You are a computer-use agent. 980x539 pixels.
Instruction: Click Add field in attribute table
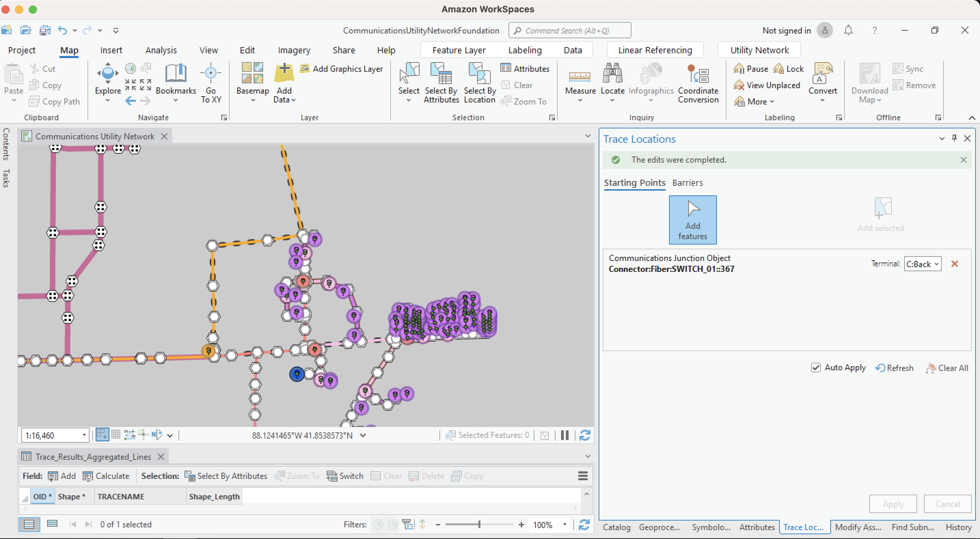coord(62,476)
